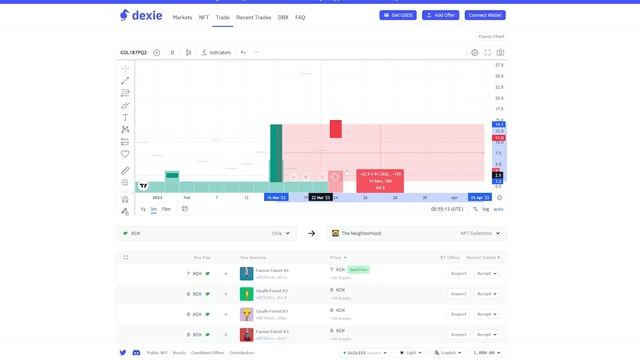Click the TradingView logo on chart

pos(143,186)
